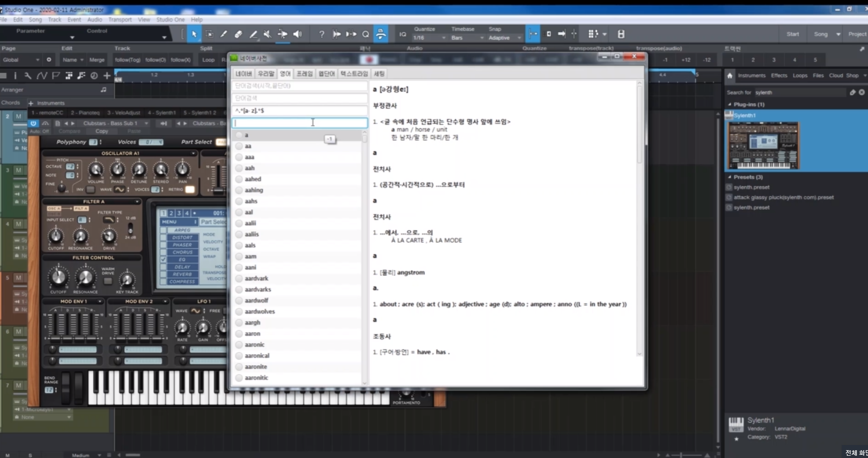
Task: Click the active search field in dictionary
Action: point(300,123)
